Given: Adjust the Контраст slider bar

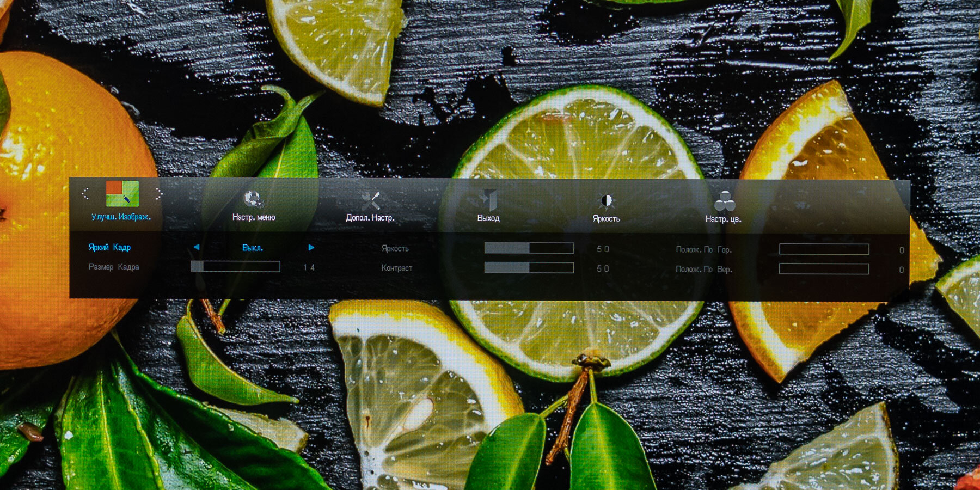Looking at the screenshot, I should 529,267.
